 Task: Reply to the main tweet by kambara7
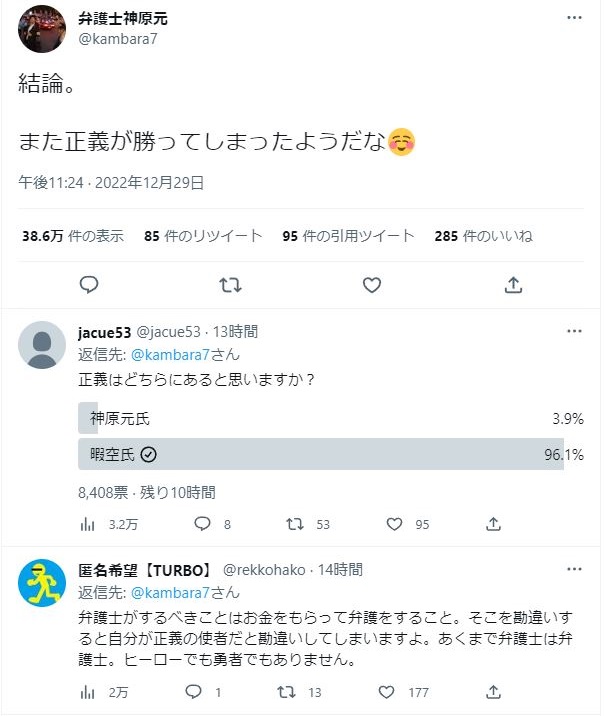[89, 285]
